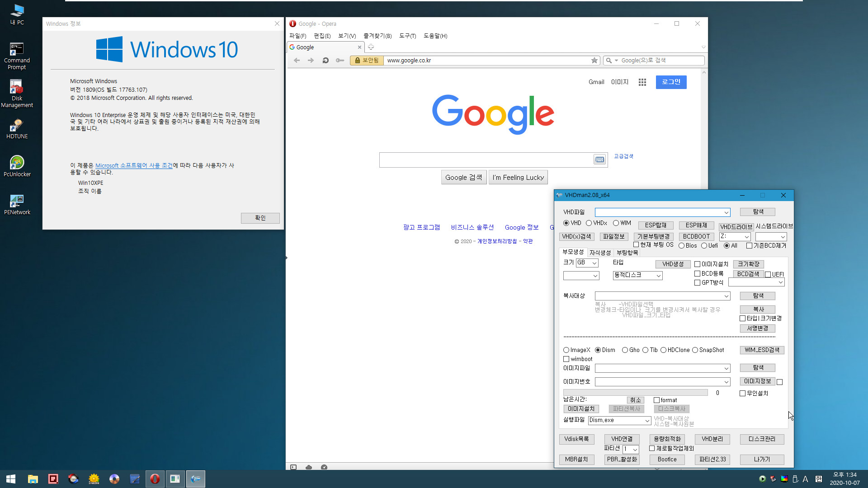The image size is (868, 488).
Task: Open the 내 PC desktop icon
Action: [17, 14]
